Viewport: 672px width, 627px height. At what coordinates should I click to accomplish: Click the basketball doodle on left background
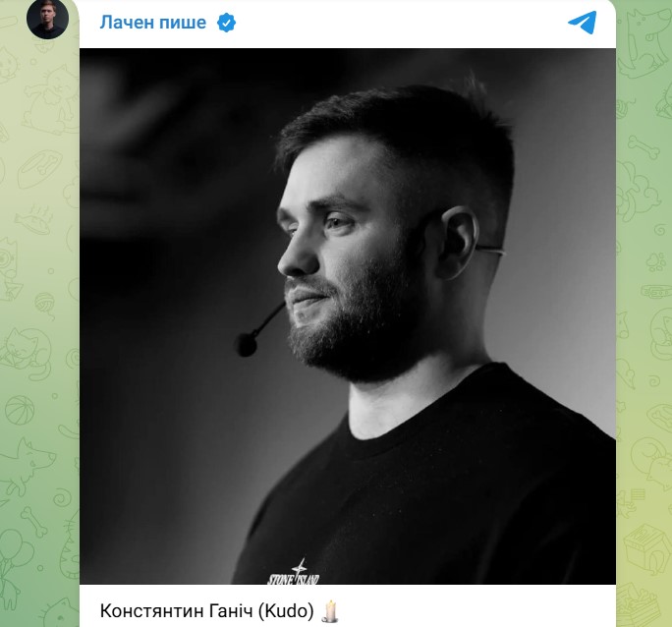coord(18,409)
